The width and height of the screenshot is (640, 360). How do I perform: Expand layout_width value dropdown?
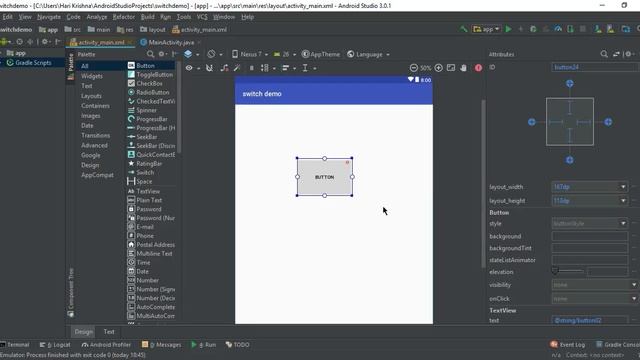(623, 187)
